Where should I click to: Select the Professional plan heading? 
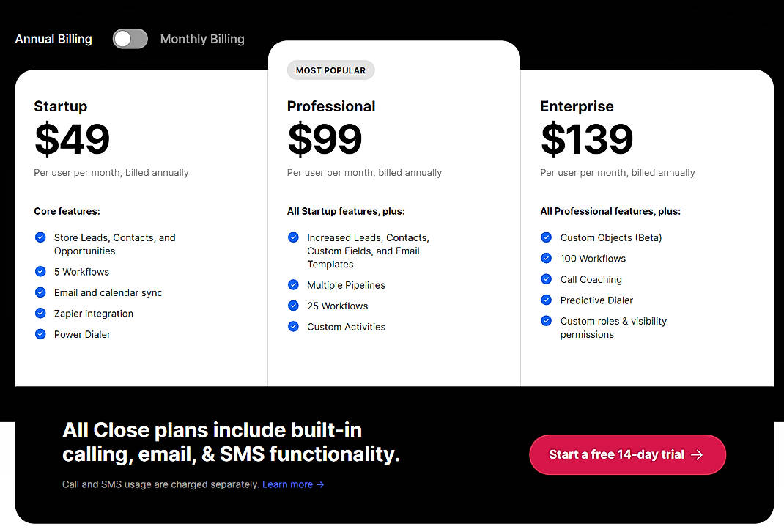click(331, 106)
